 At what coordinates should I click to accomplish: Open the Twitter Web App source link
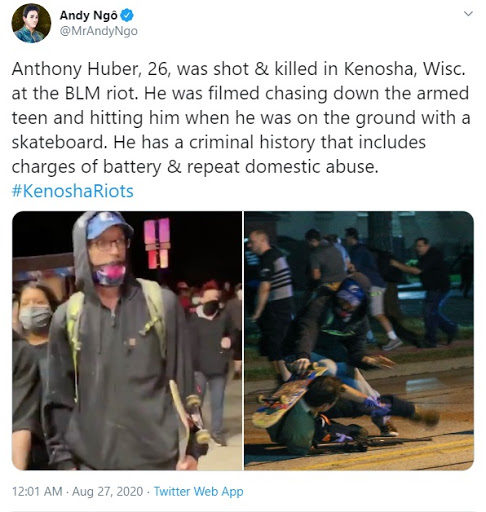click(x=198, y=491)
